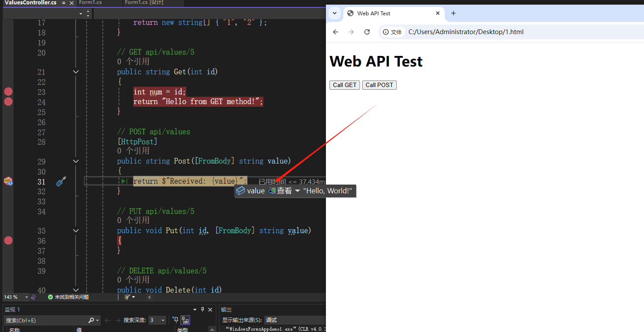Collapse the Delete method at line 40
Viewport: 644px width, 332px height.
[76, 290]
